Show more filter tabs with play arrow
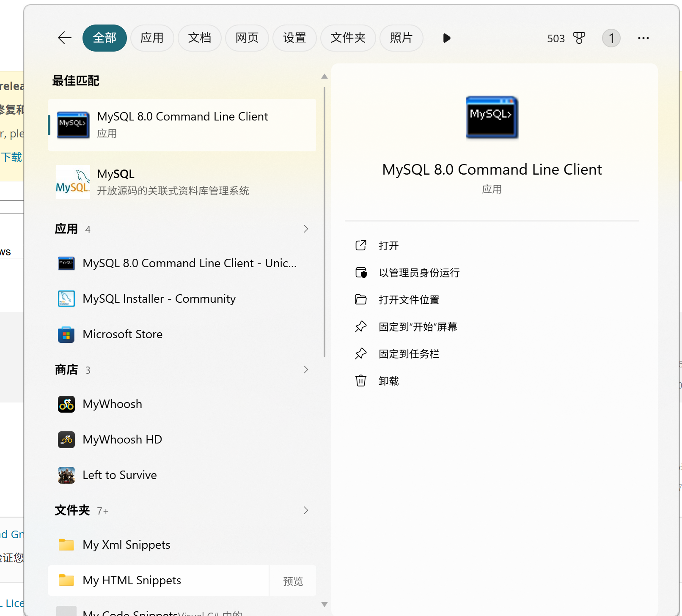Screen dimensions: 682x616 446,38
